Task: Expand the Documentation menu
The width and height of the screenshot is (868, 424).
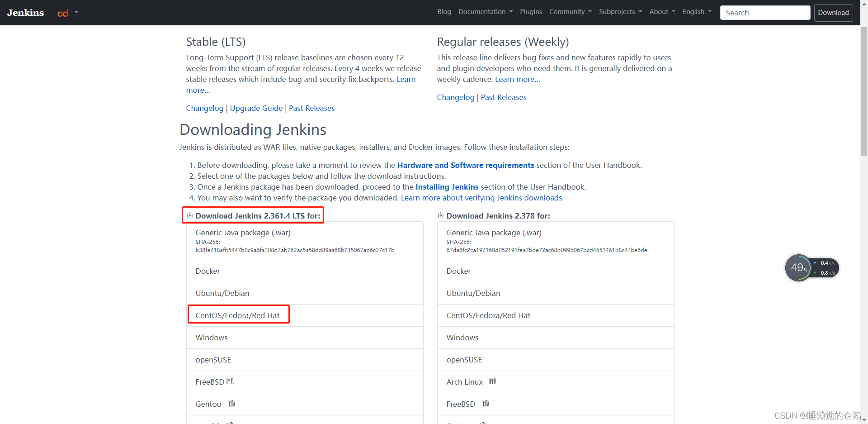Action: [486, 12]
